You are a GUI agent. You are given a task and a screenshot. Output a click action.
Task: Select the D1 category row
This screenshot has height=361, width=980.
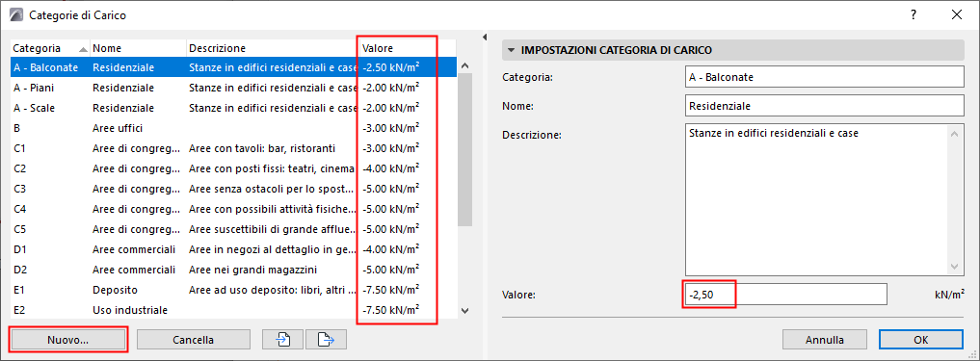(x=233, y=249)
